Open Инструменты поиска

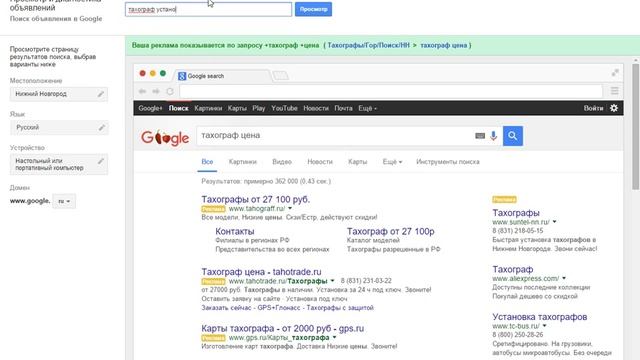(x=448, y=162)
